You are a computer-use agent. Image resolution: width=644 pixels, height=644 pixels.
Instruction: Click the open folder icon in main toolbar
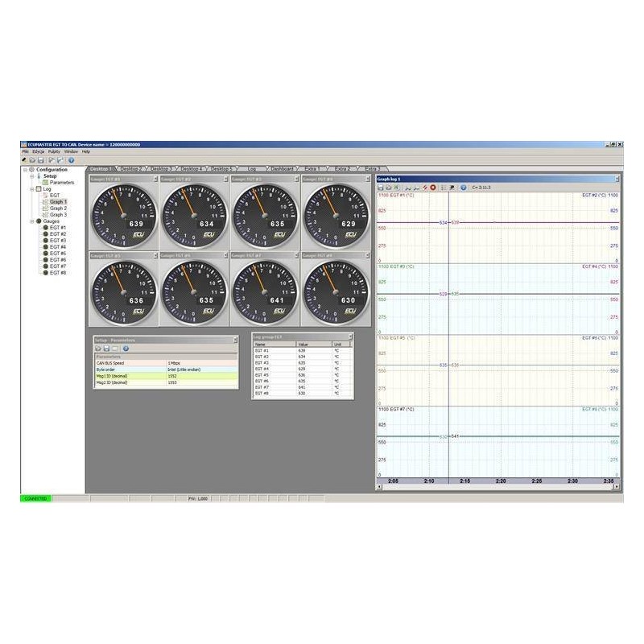pos(32,160)
